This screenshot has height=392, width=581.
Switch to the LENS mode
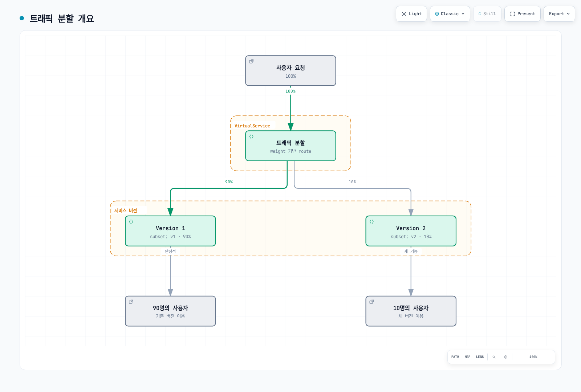[x=480, y=357]
